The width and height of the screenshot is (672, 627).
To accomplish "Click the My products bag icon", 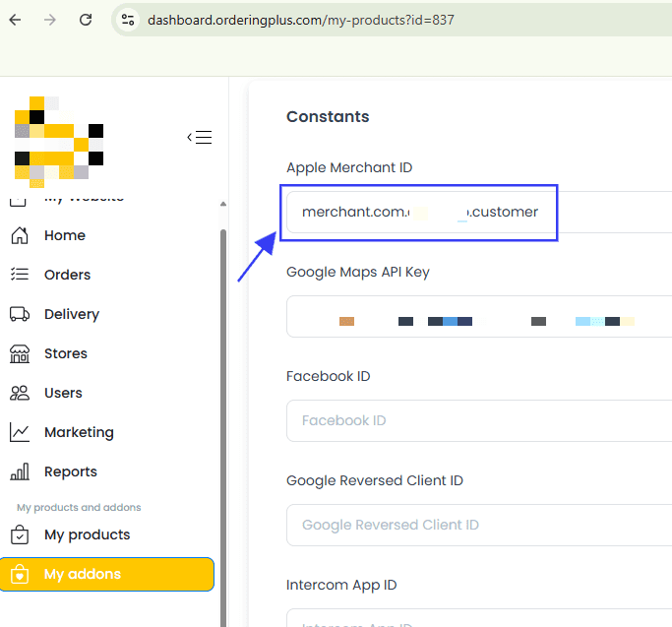I will 20,534.
